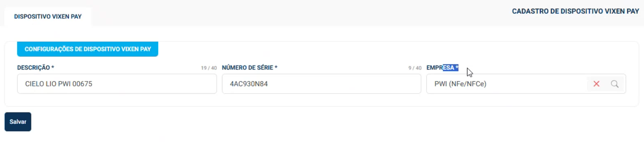Click the 9 / 40 character counter
This screenshot has width=644, height=148.
(x=415, y=68)
